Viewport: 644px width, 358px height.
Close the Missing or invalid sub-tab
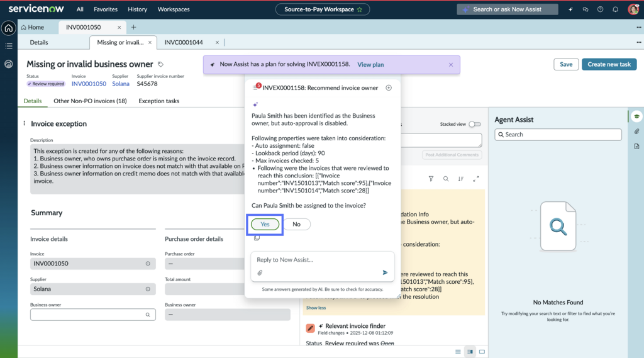150,42
